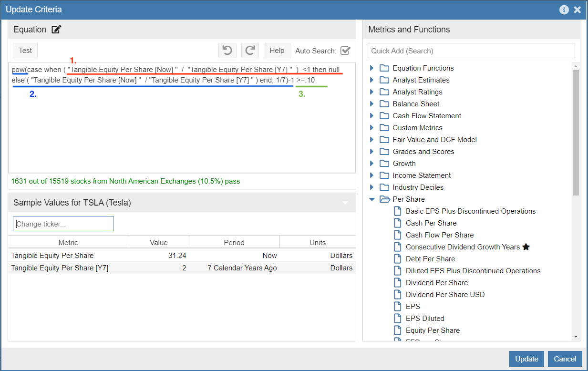
Task: Click the Cash Per Share document icon
Action: click(398, 223)
